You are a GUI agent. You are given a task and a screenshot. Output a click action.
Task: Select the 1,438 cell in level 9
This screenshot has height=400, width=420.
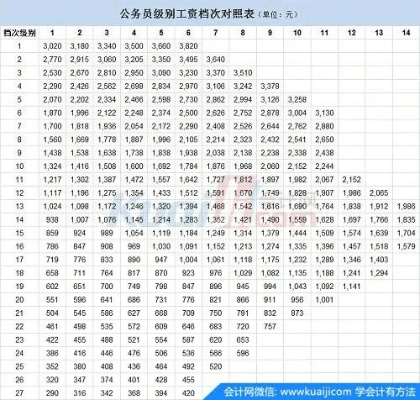point(52,153)
